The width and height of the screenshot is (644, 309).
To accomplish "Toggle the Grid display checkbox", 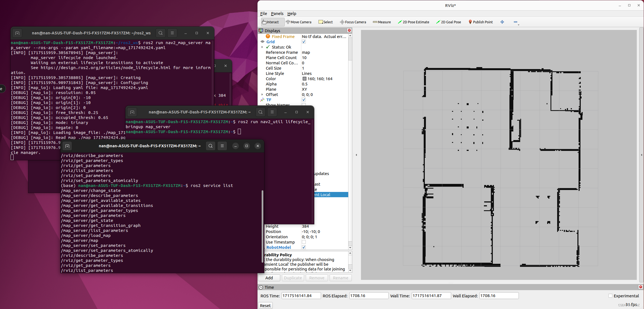I will pyautogui.click(x=304, y=42).
